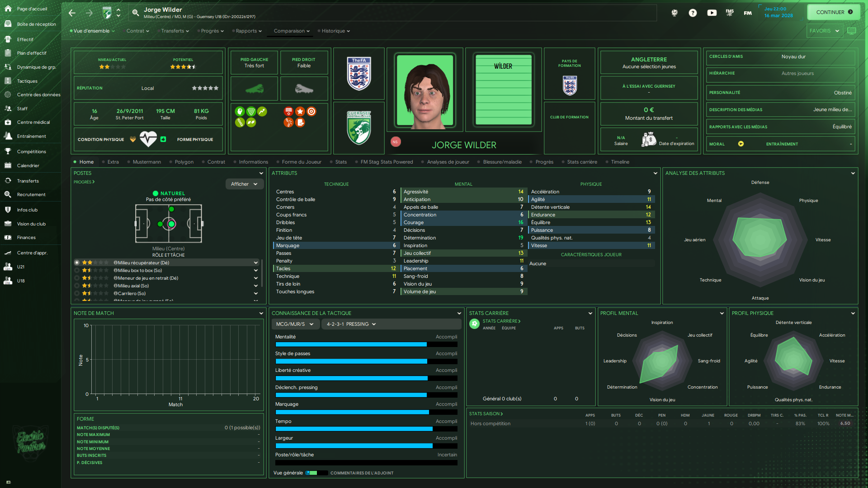Open the help question mark icon
The height and width of the screenshot is (488, 868).
click(x=693, y=13)
